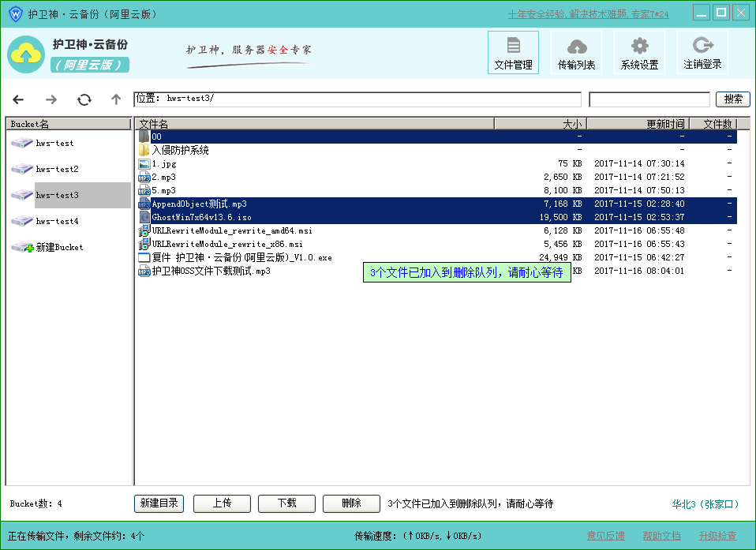Select the hws-test2 bucket
This screenshot has height=550, width=756.
[57, 169]
